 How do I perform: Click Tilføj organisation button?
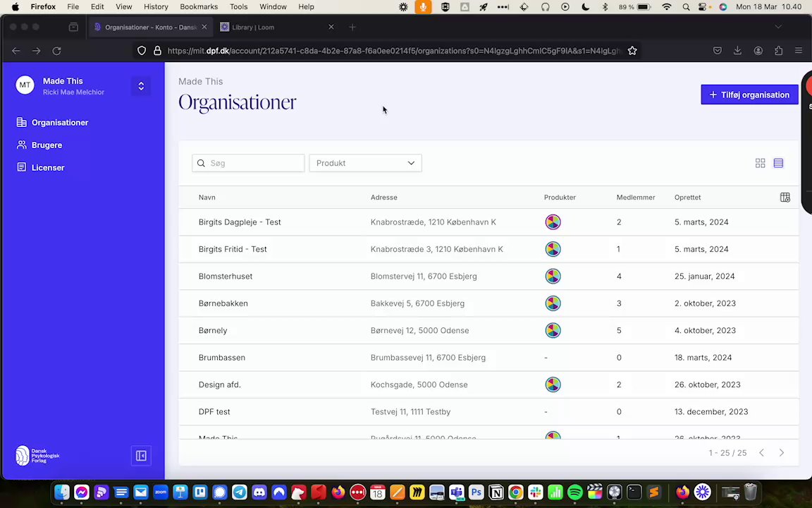coord(749,95)
